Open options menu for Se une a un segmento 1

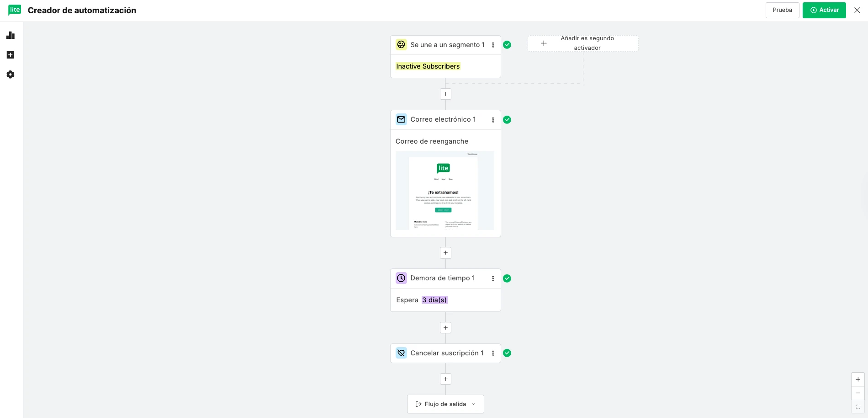[493, 45]
